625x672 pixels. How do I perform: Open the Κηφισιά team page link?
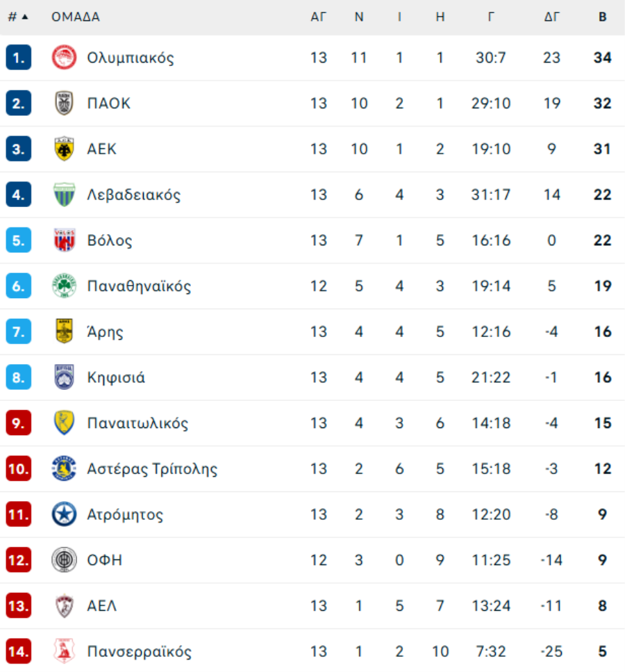click(x=116, y=377)
